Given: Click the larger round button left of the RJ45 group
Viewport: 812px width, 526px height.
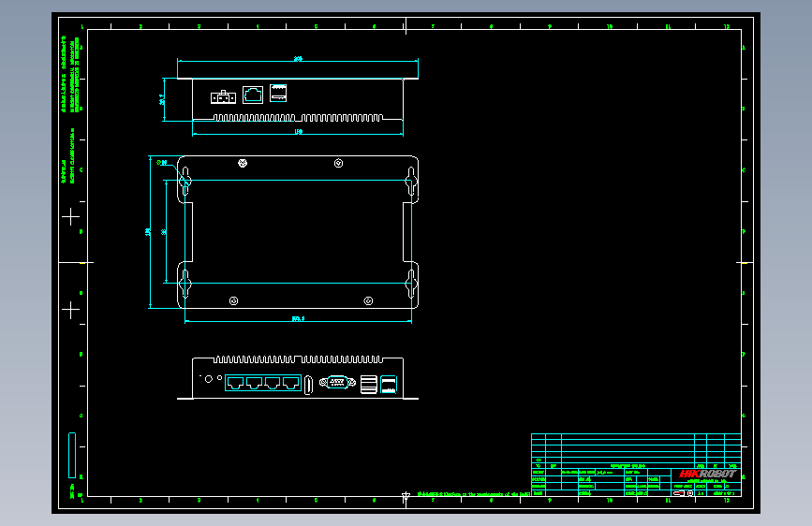Looking at the screenshot, I should [209, 379].
